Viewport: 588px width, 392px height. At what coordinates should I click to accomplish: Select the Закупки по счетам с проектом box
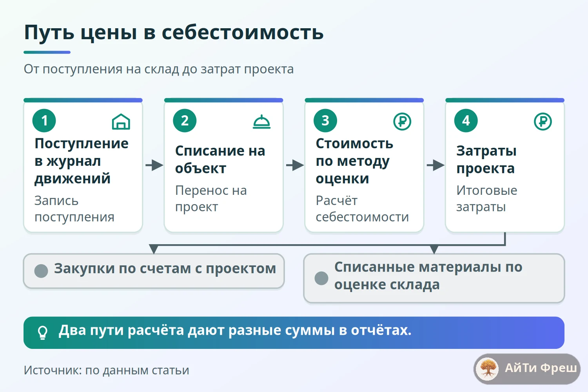point(154,271)
